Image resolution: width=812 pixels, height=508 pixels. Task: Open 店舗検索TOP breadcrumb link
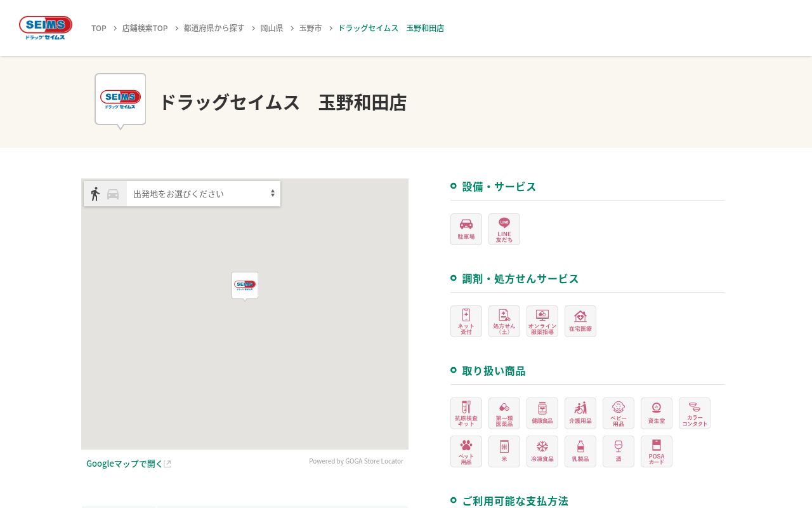click(145, 28)
